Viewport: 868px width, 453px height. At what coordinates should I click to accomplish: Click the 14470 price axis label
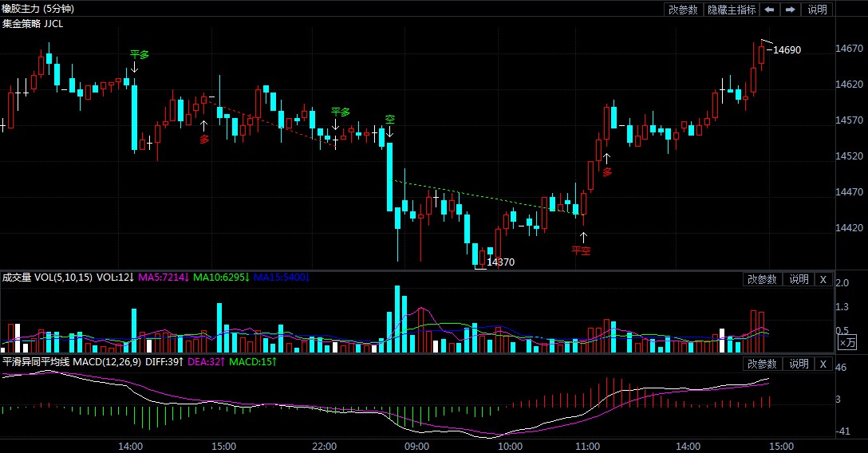[849, 192]
